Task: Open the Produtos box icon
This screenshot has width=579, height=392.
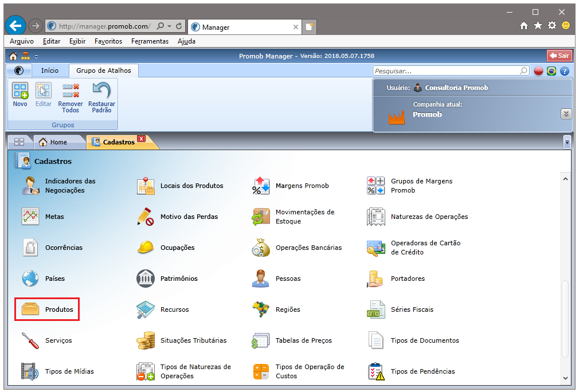Action: (30, 309)
